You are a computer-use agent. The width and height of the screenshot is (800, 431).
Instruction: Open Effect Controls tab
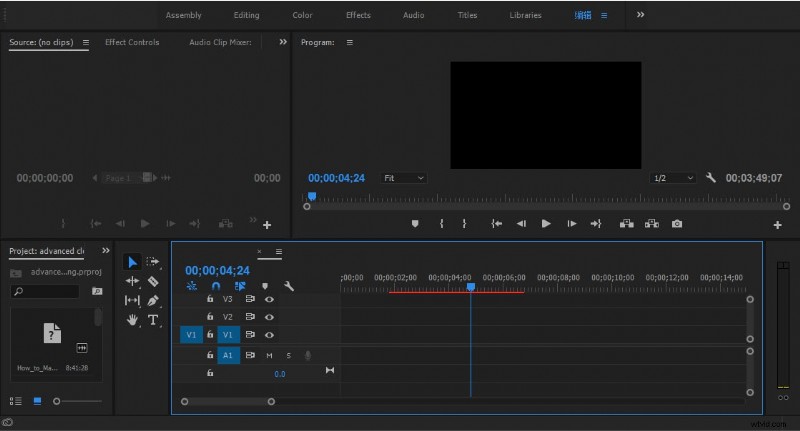click(x=132, y=42)
